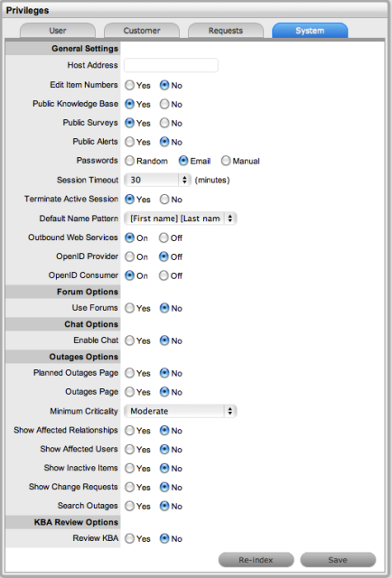Image resolution: width=392 pixels, height=578 pixels.
Task: Select Yes for Review KBA
Action: click(129, 538)
